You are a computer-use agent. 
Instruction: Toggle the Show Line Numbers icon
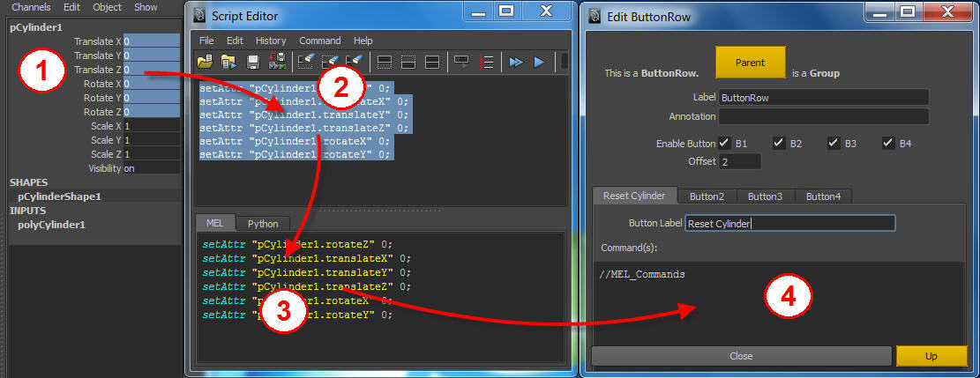(486, 62)
